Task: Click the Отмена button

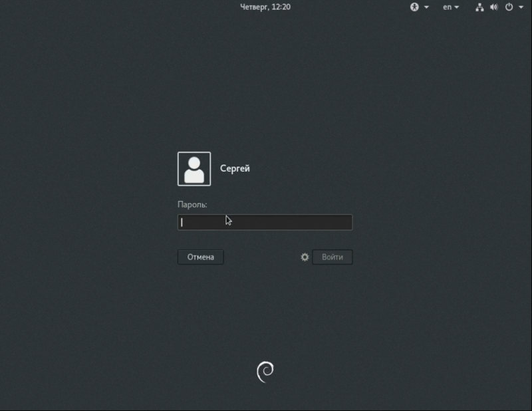Action: (201, 257)
